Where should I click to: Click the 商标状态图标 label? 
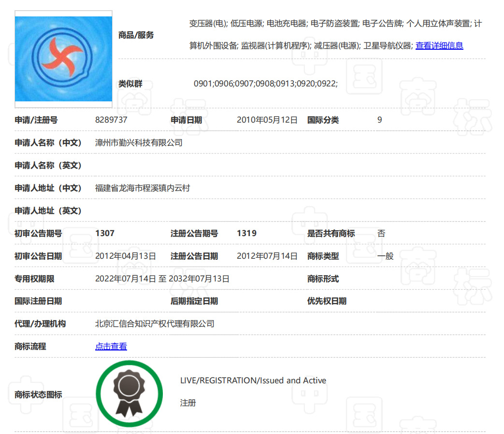(38, 394)
